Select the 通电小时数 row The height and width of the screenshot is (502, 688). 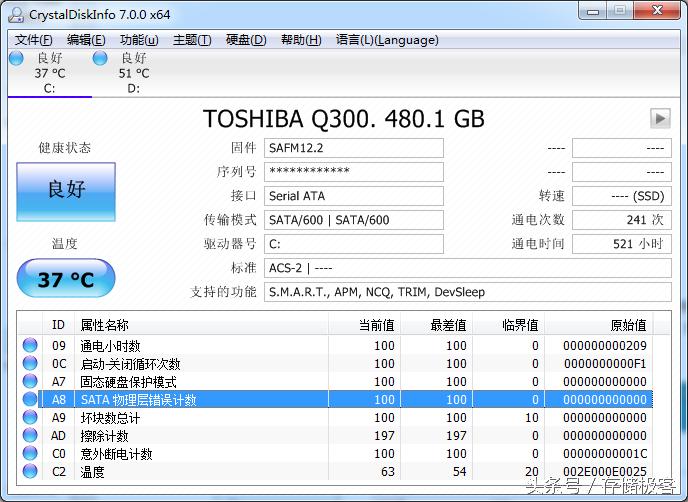point(336,345)
